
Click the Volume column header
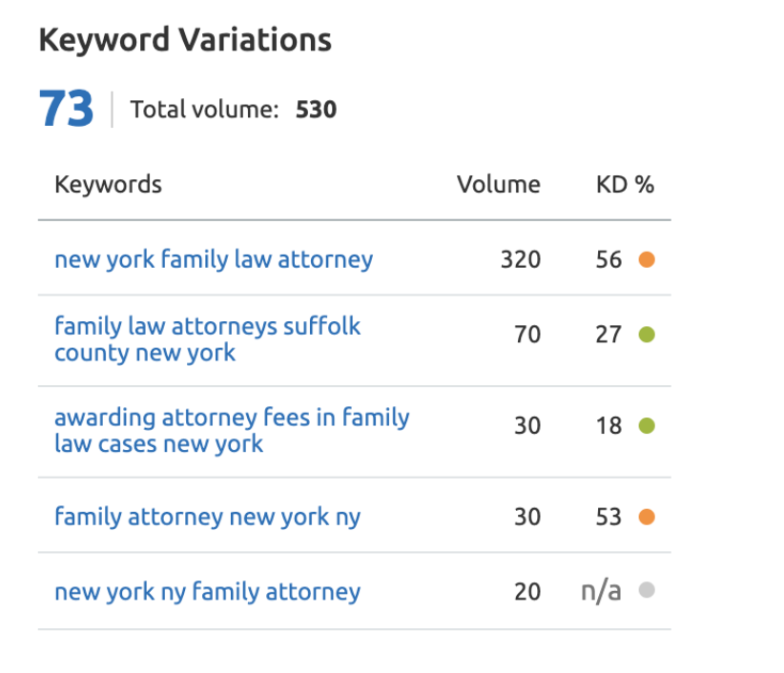click(x=499, y=185)
